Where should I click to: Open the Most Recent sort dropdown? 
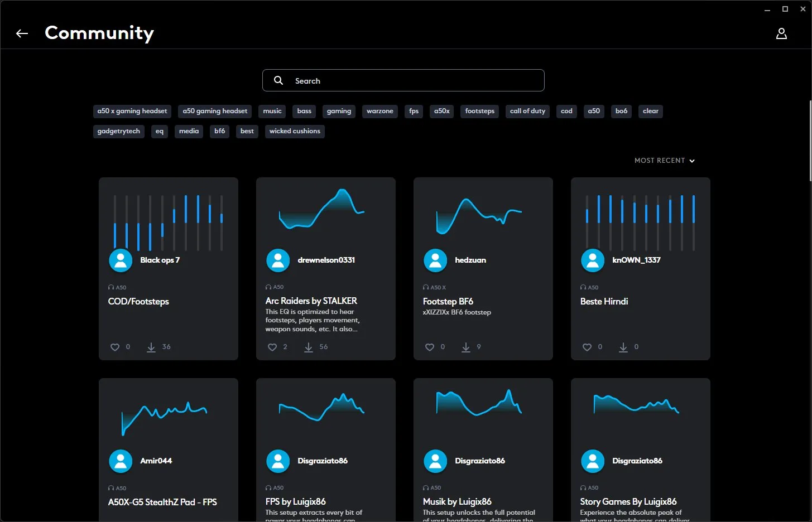coord(664,161)
